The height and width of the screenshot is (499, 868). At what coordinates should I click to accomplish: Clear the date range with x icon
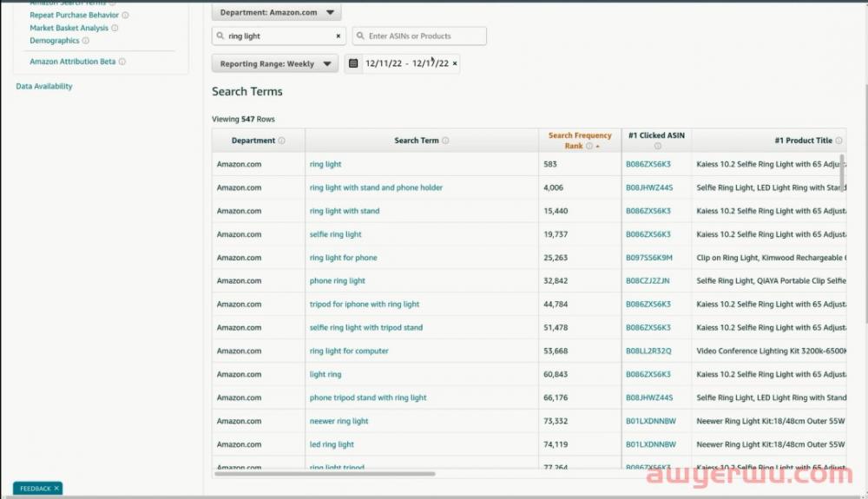[455, 63]
